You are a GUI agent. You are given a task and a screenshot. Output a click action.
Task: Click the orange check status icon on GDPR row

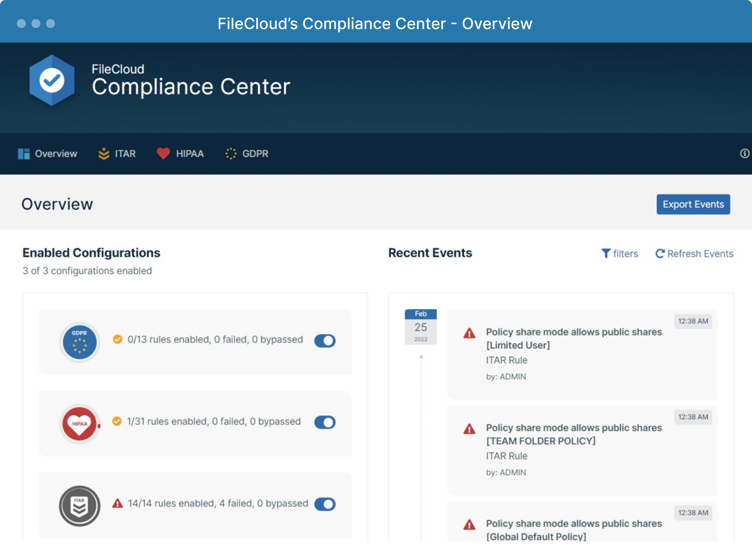pyautogui.click(x=117, y=339)
